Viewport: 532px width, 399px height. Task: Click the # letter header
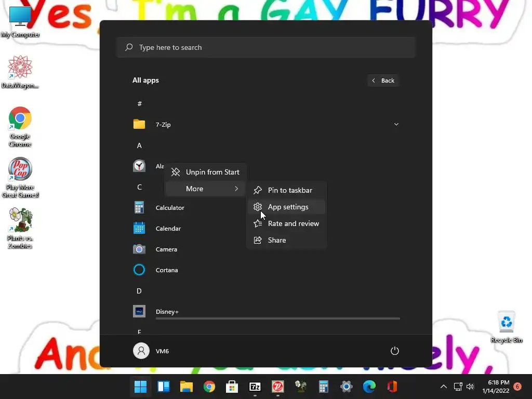[x=139, y=104]
